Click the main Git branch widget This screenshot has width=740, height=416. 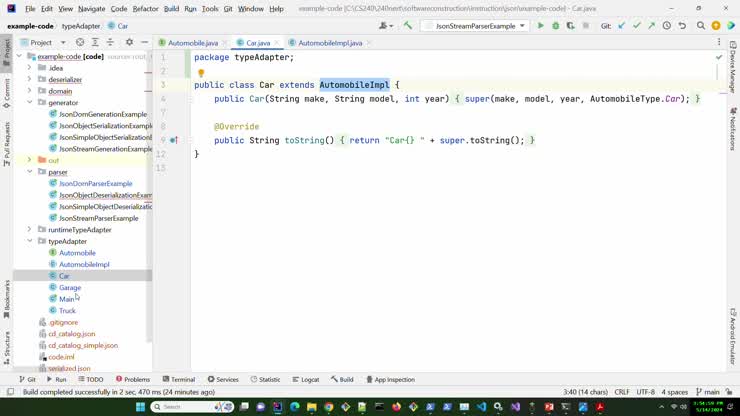708,392
